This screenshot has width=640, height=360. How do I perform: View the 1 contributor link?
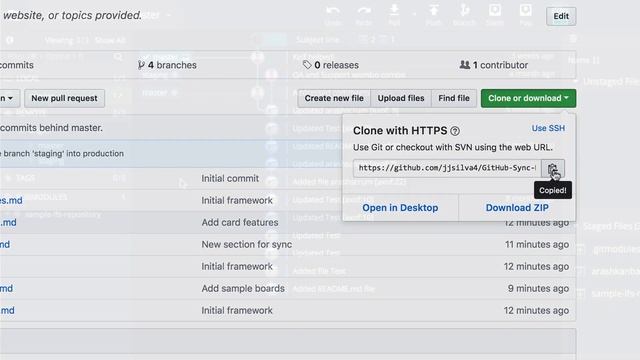494,65
